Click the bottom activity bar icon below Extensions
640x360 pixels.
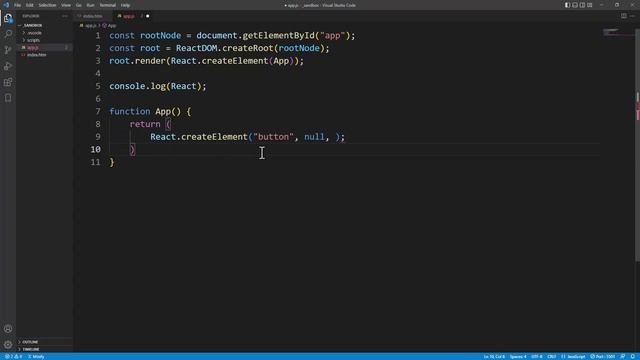(x=8, y=98)
